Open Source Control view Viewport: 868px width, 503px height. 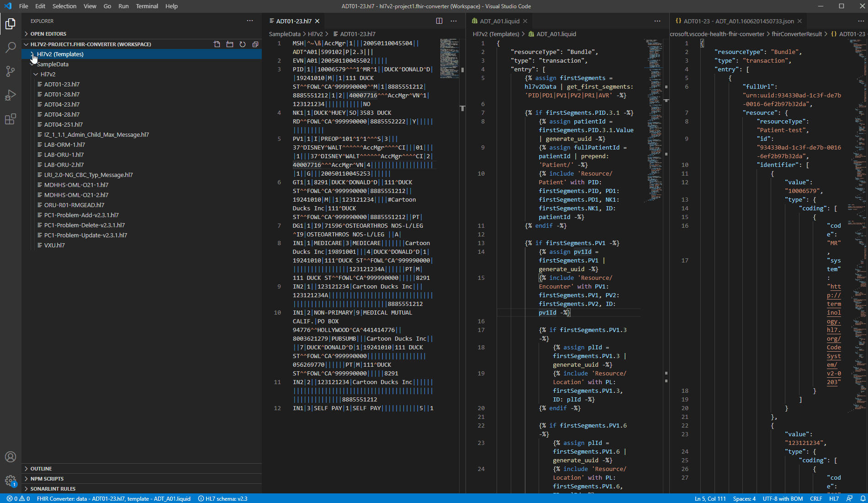pyautogui.click(x=11, y=71)
